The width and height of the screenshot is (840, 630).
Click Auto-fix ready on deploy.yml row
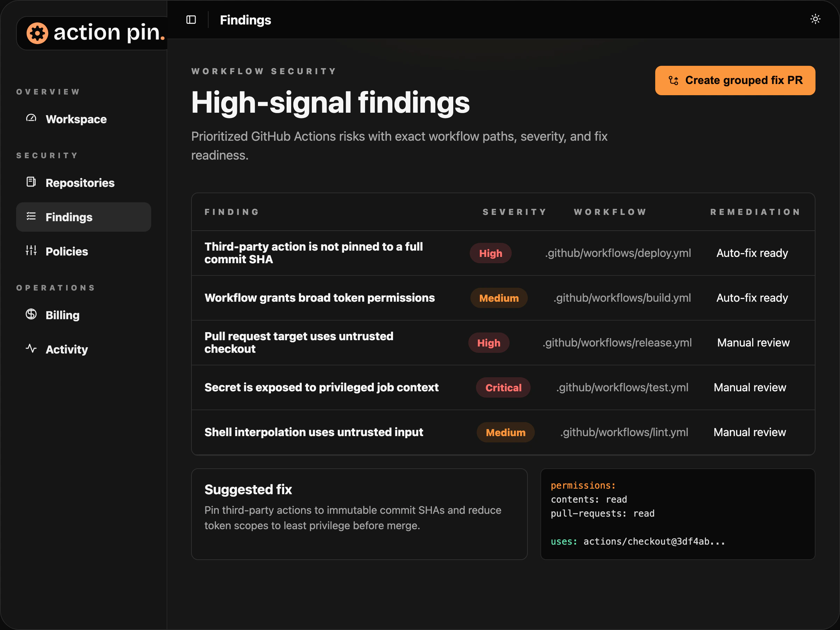[752, 253]
